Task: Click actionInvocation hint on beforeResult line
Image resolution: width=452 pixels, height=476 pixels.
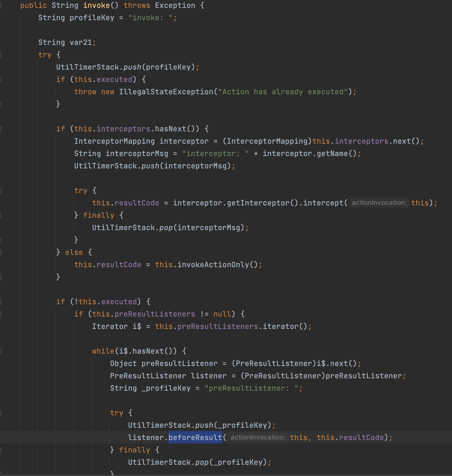Action: coord(258,437)
